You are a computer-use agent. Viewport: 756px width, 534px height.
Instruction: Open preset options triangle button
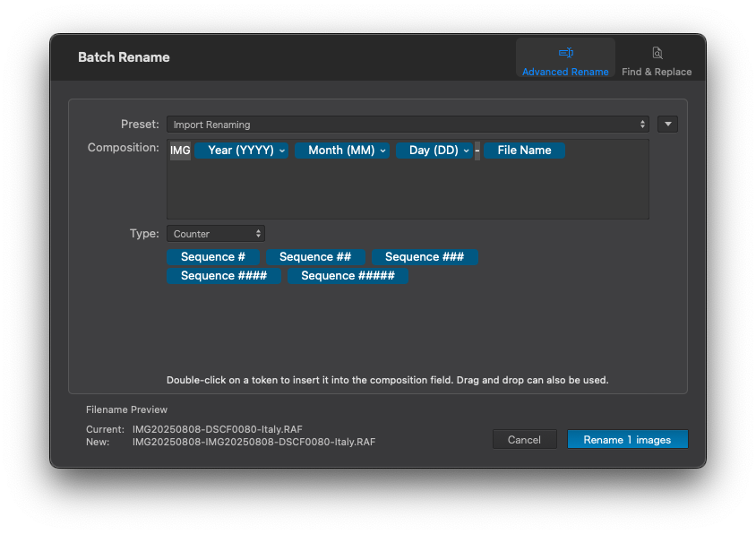[667, 125]
